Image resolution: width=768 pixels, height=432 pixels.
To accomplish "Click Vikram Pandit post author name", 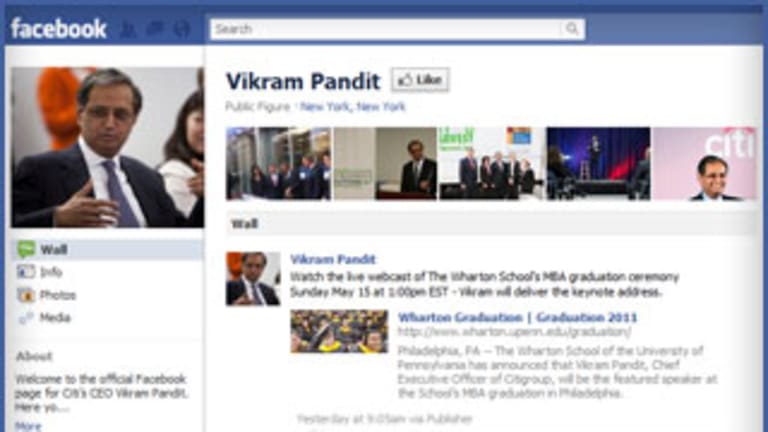I will pos(333,259).
